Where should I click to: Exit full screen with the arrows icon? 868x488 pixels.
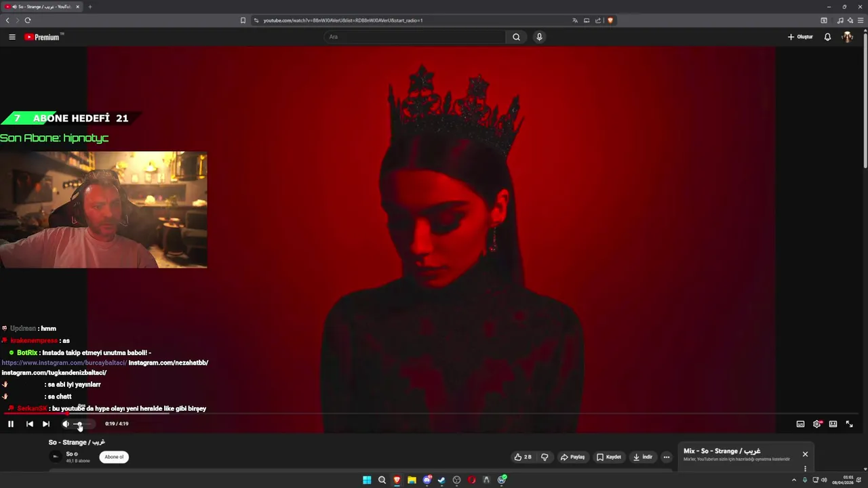[x=849, y=424]
